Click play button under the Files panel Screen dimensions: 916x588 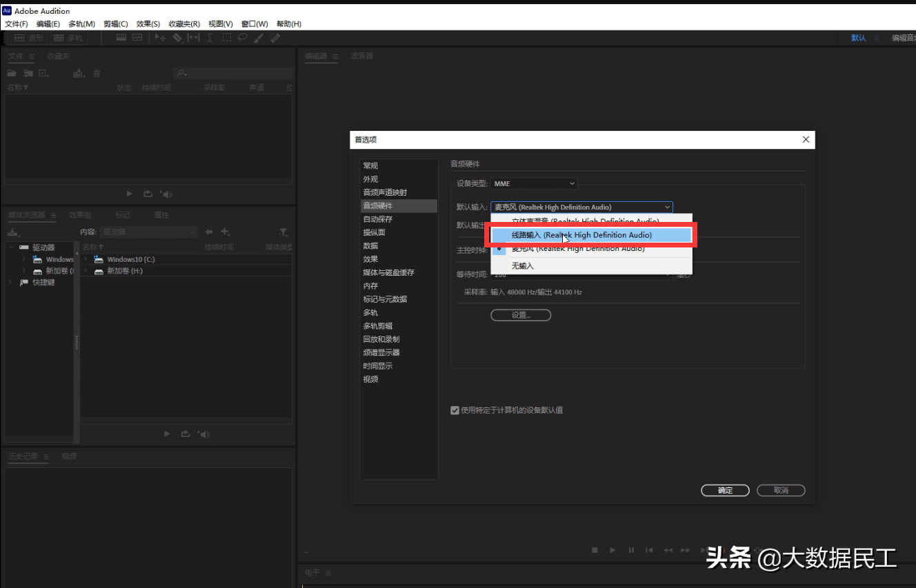tap(130, 194)
